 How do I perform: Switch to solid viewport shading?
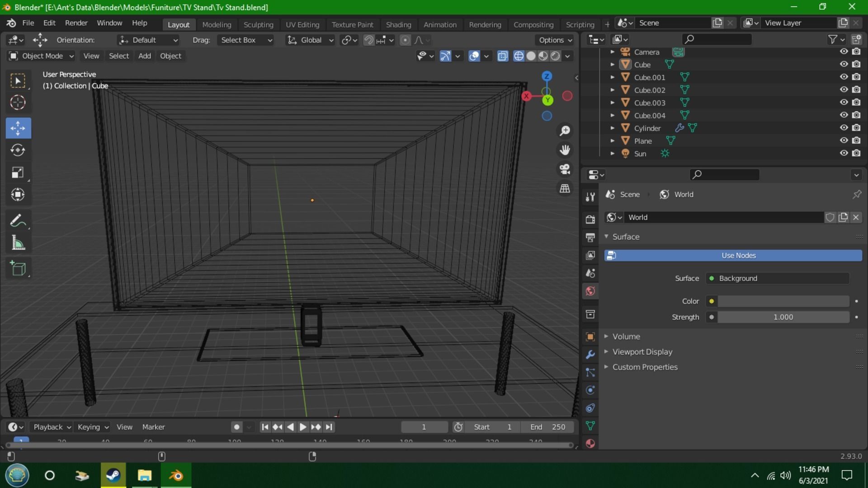click(x=531, y=56)
